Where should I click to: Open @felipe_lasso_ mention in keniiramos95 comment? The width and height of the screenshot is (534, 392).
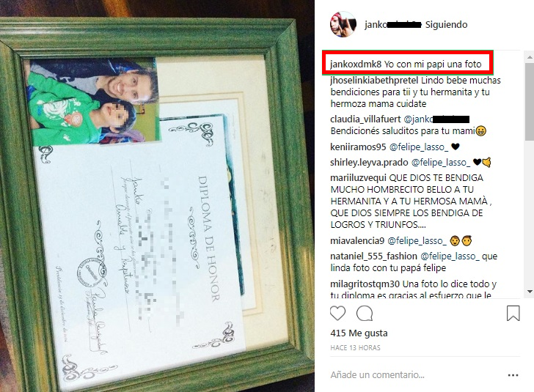click(419, 147)
